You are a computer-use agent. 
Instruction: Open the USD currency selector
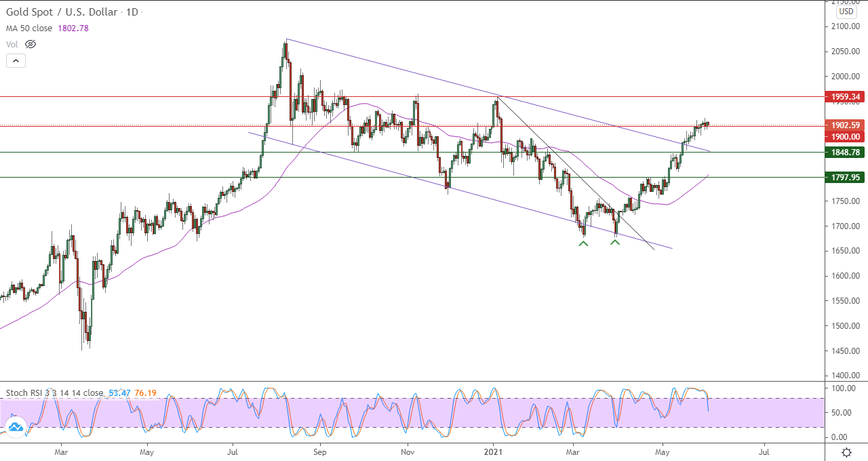pyautogui.click(x=846, y=12)
